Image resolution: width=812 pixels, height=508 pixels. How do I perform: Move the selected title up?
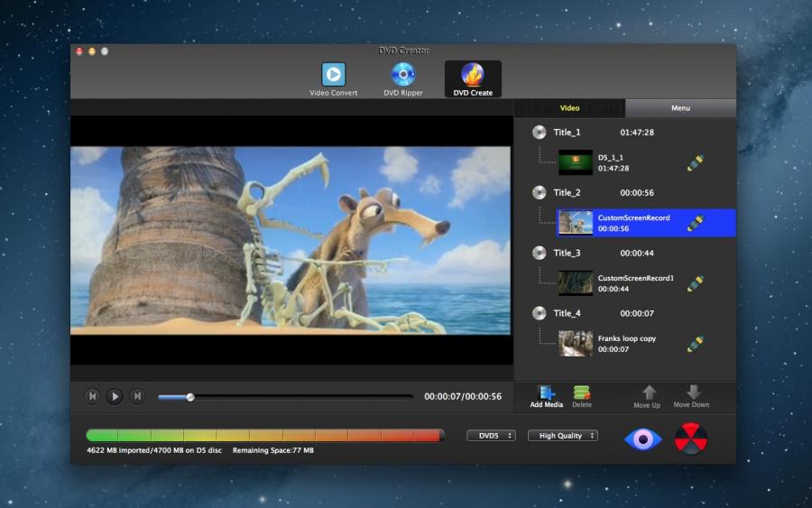647,397
